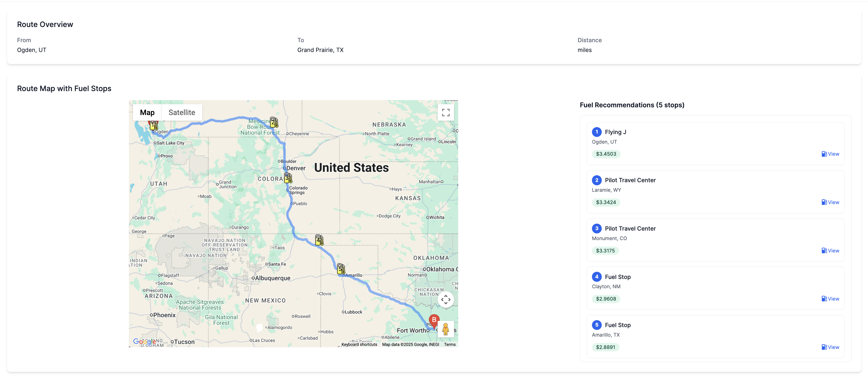View the Monument, CO Pilot stop

(x=830, y=250)
